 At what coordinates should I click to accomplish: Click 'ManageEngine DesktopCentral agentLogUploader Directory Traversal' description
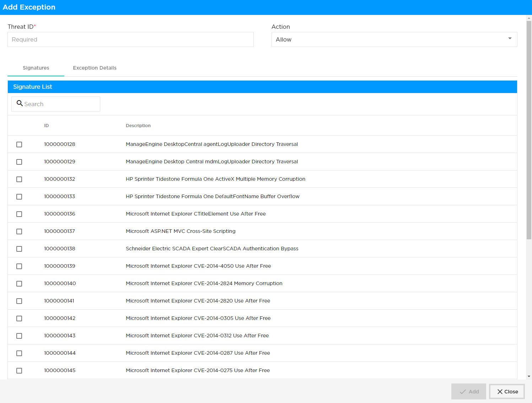[x=212, y=144]
